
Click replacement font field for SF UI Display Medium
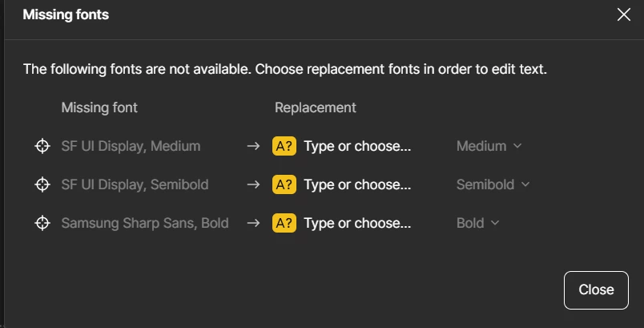point(357,146)
